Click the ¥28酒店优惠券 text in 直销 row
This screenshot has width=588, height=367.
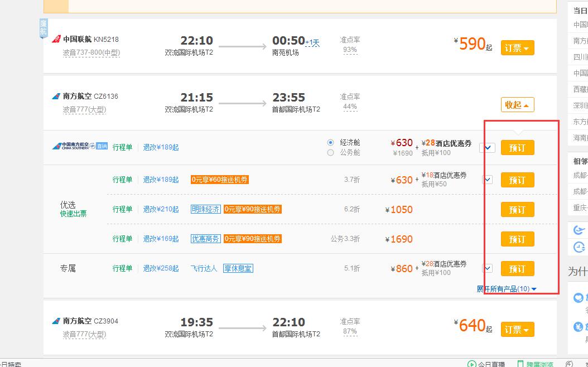coord(447,143)
